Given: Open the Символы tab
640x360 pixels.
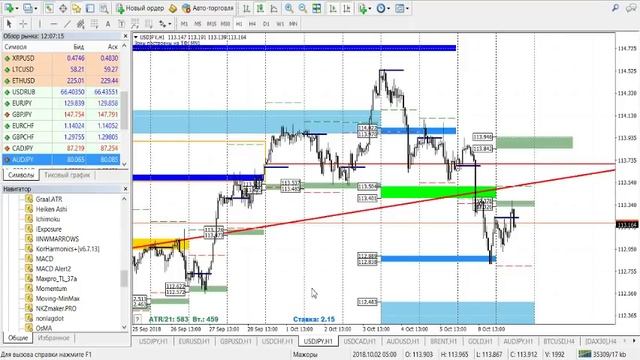Looking at the screenshot, I should (21, 175).
